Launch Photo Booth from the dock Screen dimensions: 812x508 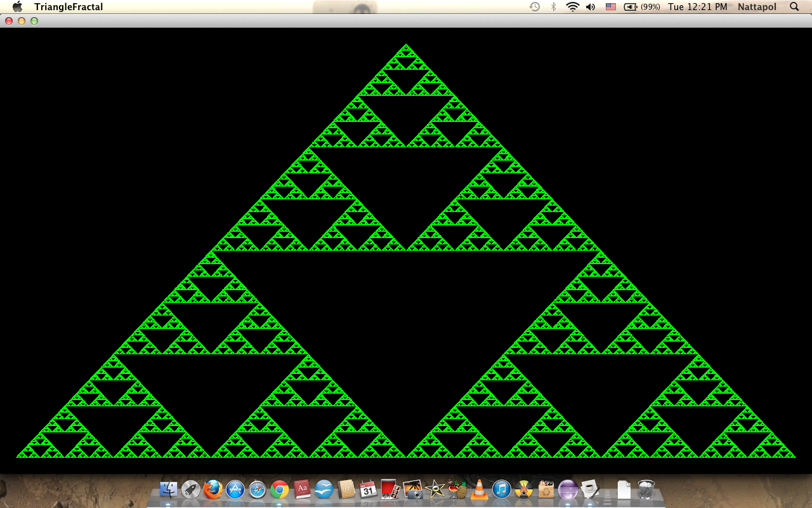(x=391, y=490)
